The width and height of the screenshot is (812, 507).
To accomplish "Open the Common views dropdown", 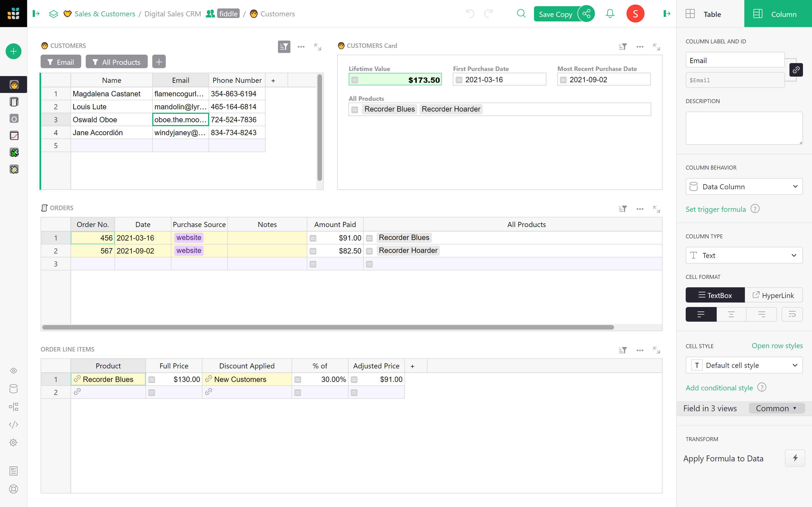I will [x=776, y=408].
